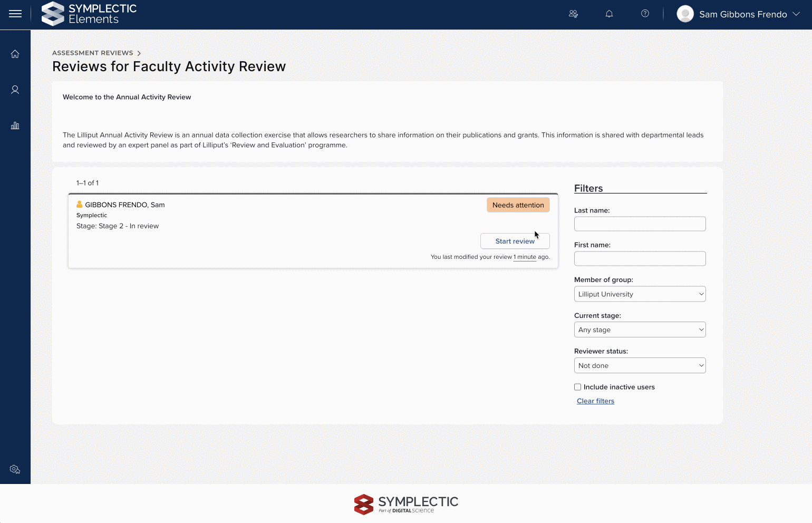This screenshot has height=523, width=812.
Task: Open system admin settings gear icon
Action: 15,469
